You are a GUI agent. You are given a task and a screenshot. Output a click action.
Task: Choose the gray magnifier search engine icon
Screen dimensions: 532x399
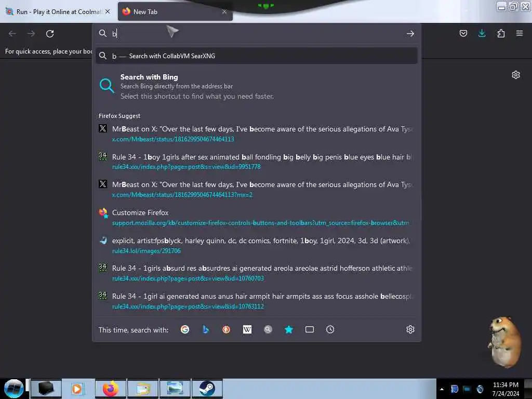[x=268, y=329]
